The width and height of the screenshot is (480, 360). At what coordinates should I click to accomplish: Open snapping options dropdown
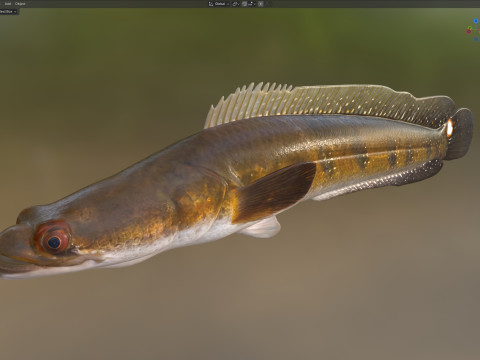coord(252,4)
